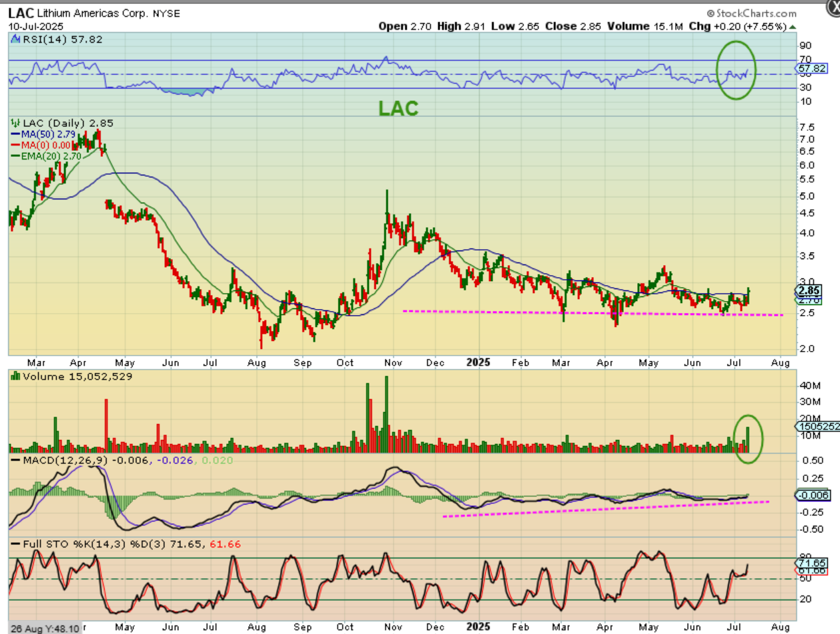Click the EMA(20) 2.70 legend entry

(47, 156)
